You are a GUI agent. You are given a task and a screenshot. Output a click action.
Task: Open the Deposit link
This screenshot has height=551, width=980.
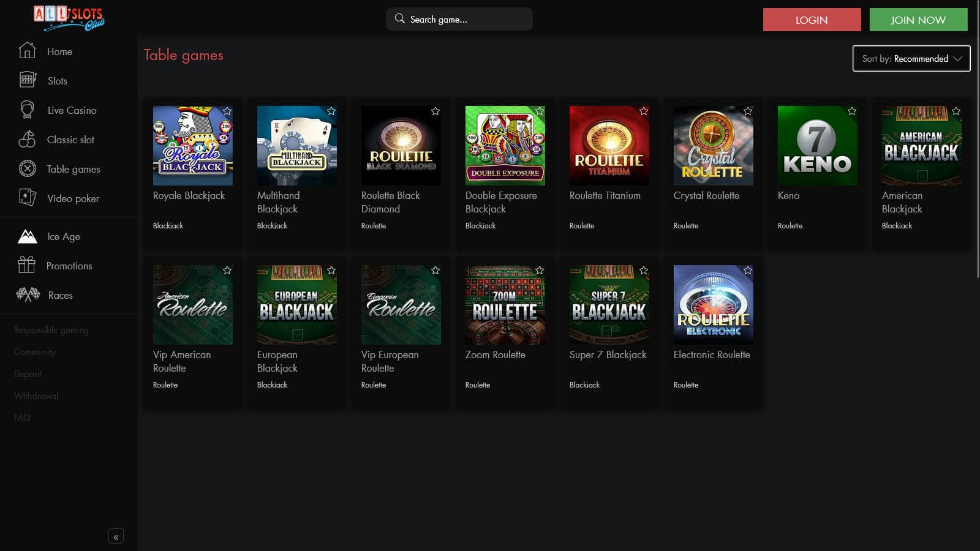28,374
